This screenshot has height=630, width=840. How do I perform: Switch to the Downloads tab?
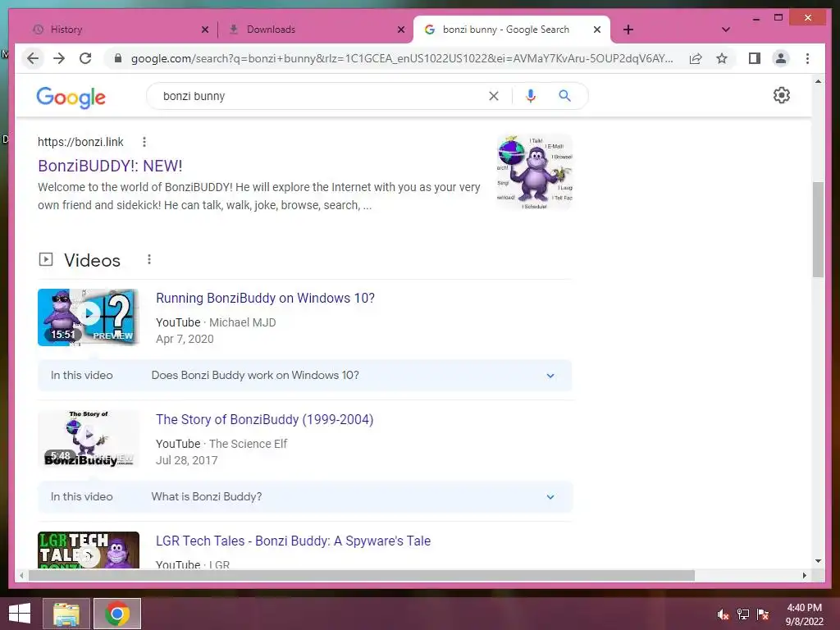(314, 30)
